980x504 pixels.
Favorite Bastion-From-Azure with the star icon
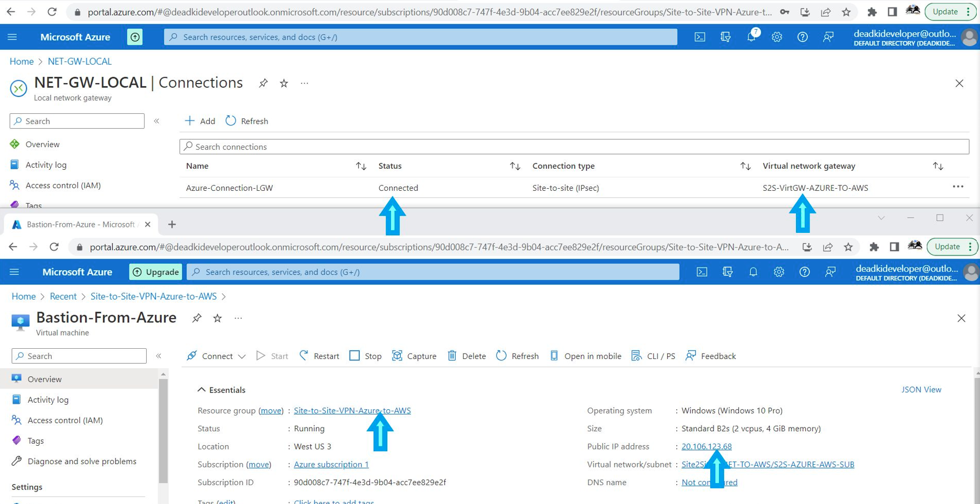pyautogui.click(x=217, y=318)
